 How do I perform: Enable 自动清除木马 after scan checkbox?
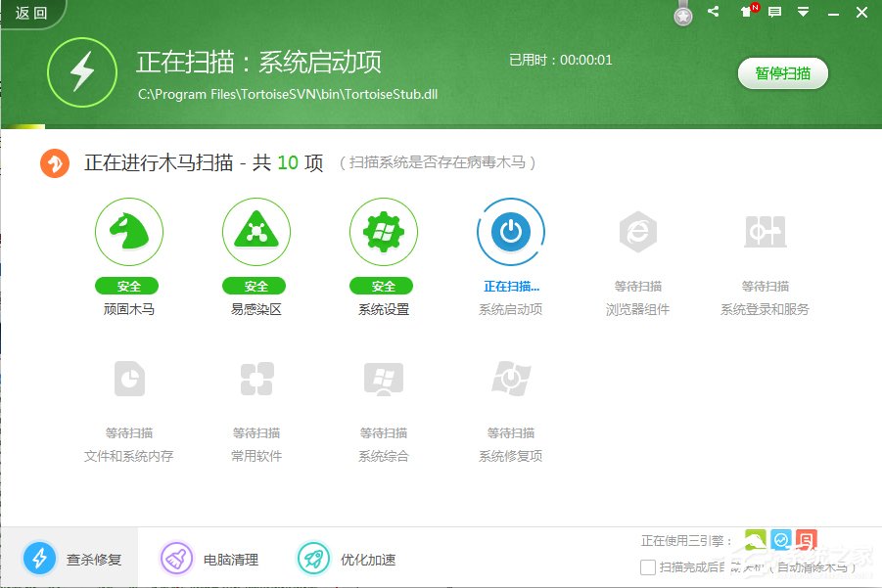point(649,566)
